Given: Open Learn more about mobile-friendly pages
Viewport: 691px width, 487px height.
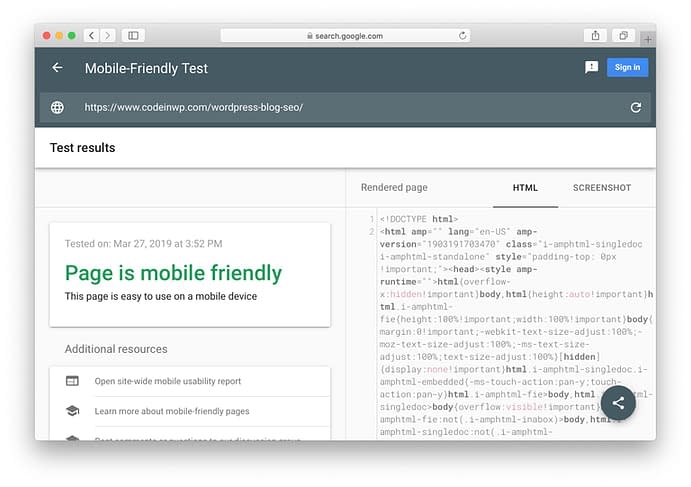Looking at the screenshot, I should point(171,411).
